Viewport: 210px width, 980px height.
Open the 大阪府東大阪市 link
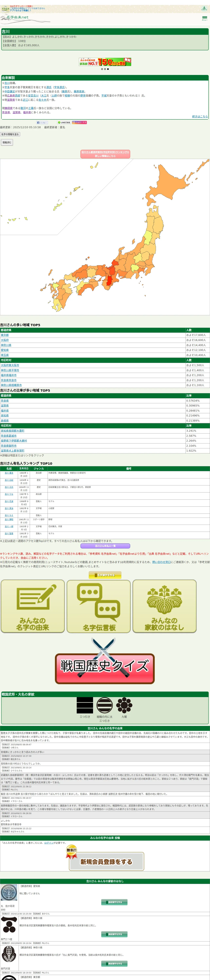click(10, 365)
